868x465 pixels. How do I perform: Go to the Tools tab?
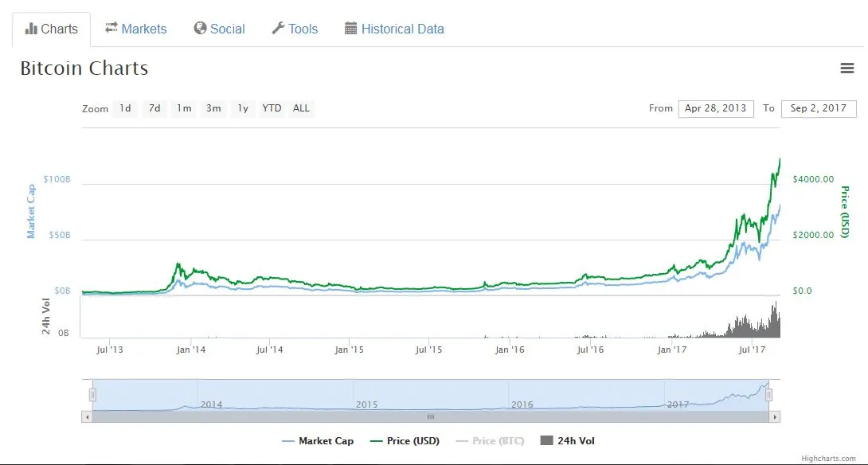click(295, 29)
